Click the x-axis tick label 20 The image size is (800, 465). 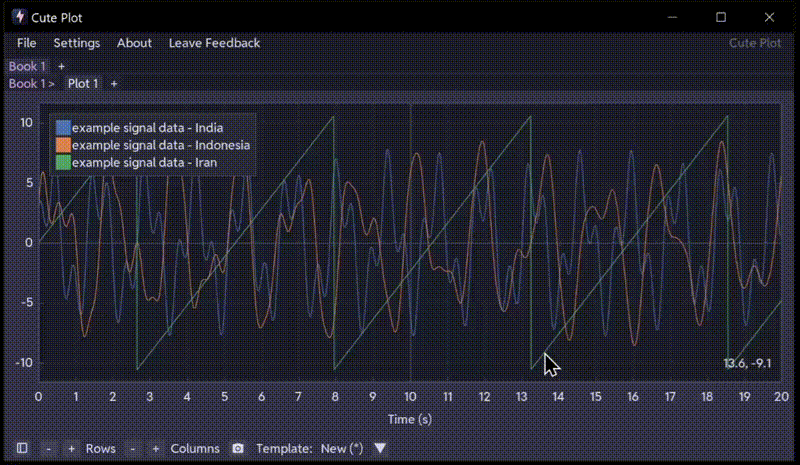(782, 397)
